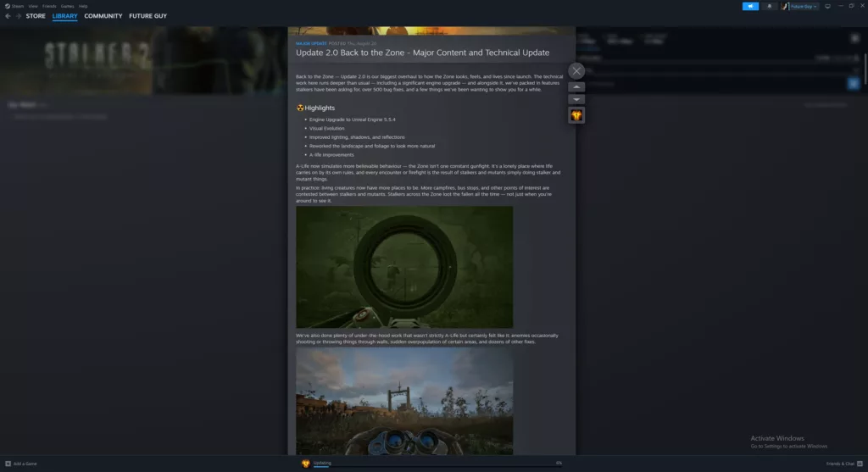Switch to the STORE tab
The image size is (868, 472).
(36, 16)
